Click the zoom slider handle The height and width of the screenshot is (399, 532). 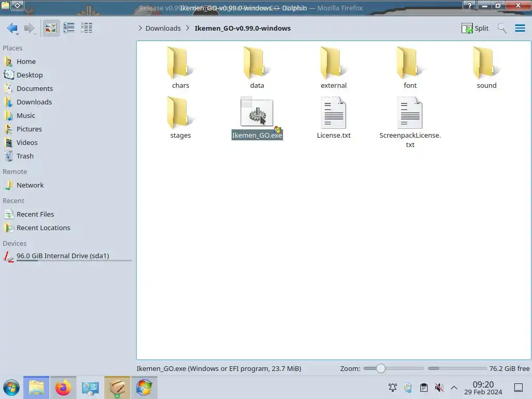point(381,368)
